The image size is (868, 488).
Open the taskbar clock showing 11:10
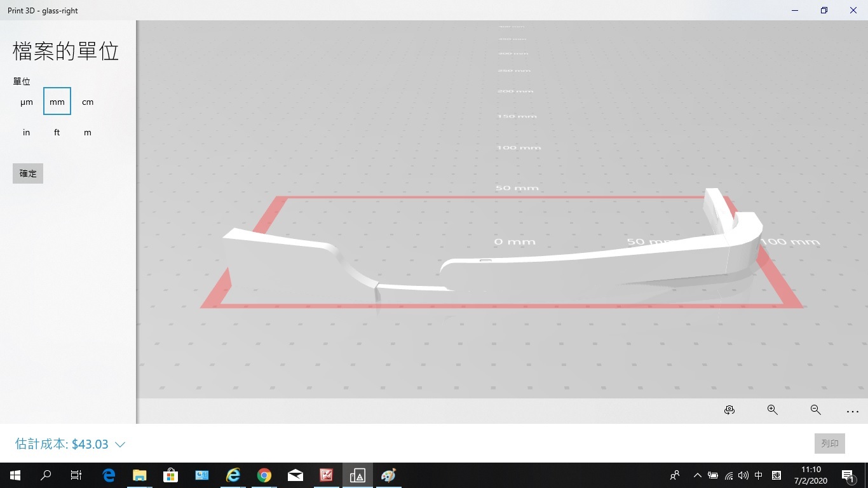click(811, 475)
